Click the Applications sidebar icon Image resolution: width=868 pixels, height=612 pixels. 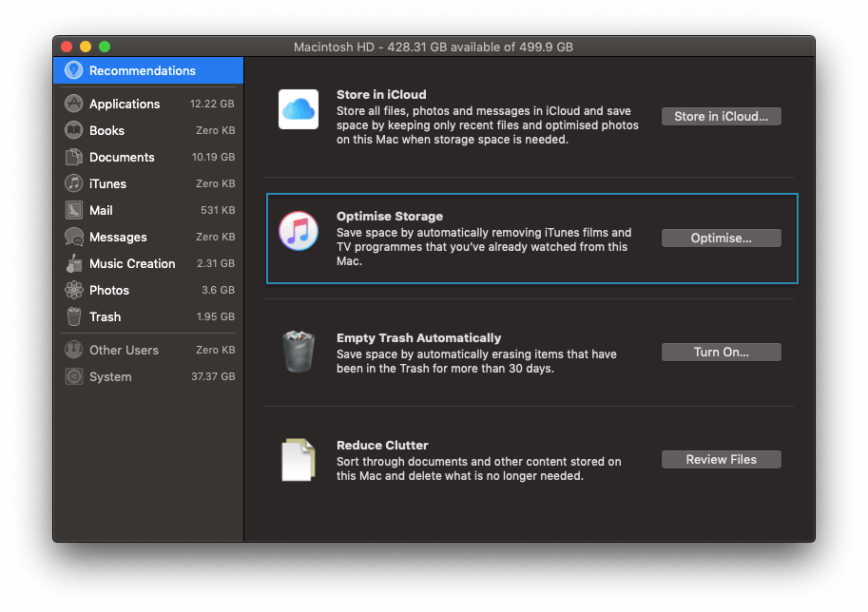pos(73,104)
